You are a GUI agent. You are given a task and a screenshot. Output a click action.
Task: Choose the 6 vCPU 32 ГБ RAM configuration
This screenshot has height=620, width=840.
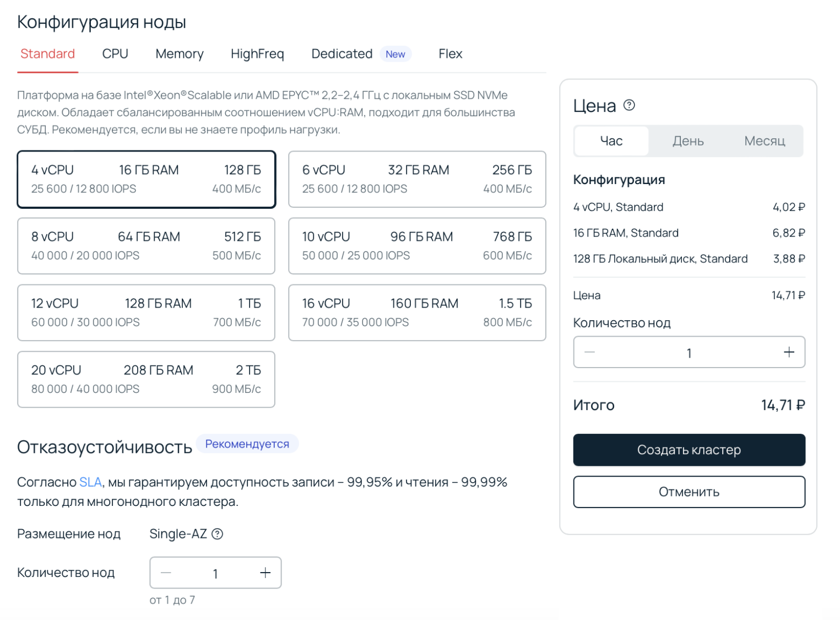coord(417,180)
